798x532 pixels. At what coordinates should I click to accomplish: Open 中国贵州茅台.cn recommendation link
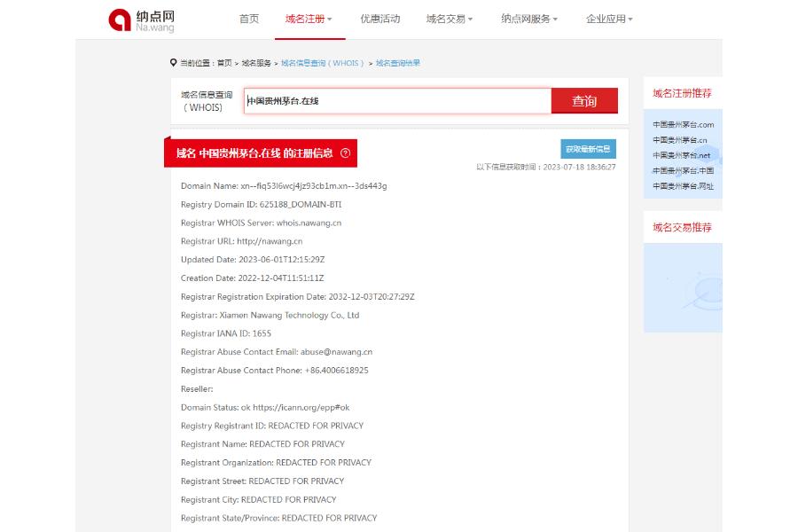(x=680, y=140)
